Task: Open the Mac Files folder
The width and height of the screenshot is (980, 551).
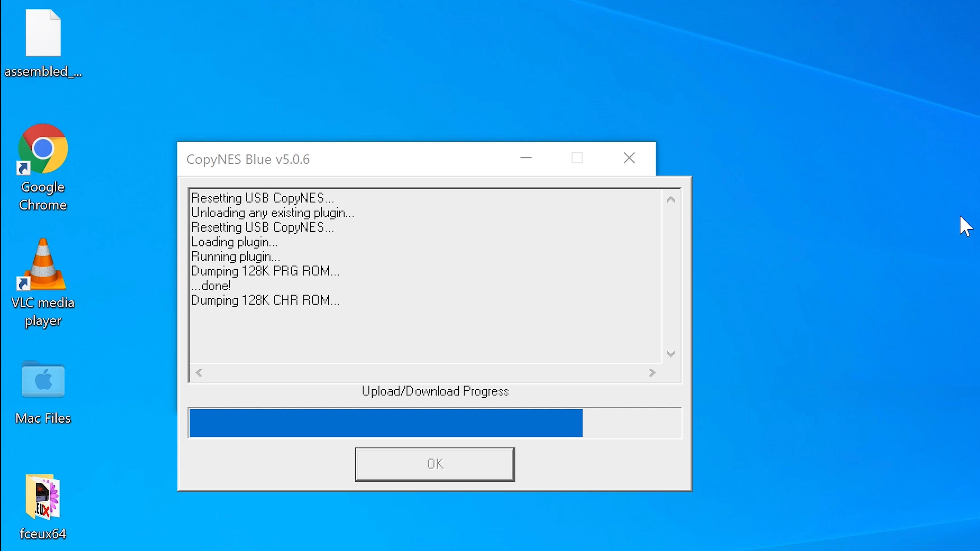Action: pos(43,380)
